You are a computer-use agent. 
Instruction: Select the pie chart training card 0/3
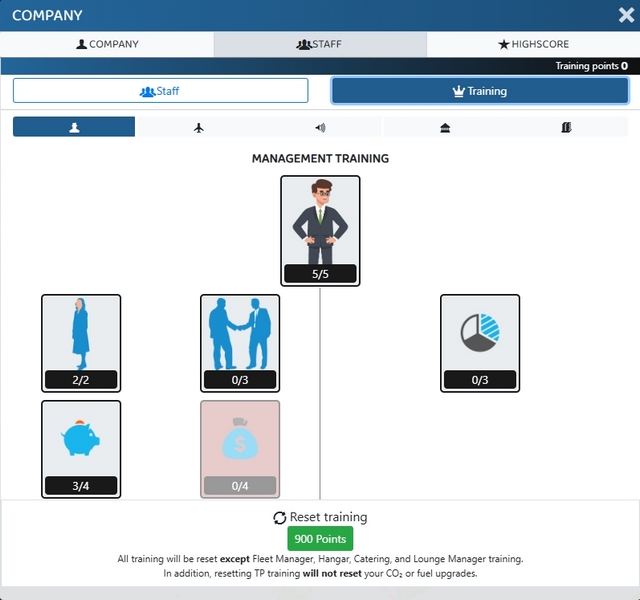480,343
